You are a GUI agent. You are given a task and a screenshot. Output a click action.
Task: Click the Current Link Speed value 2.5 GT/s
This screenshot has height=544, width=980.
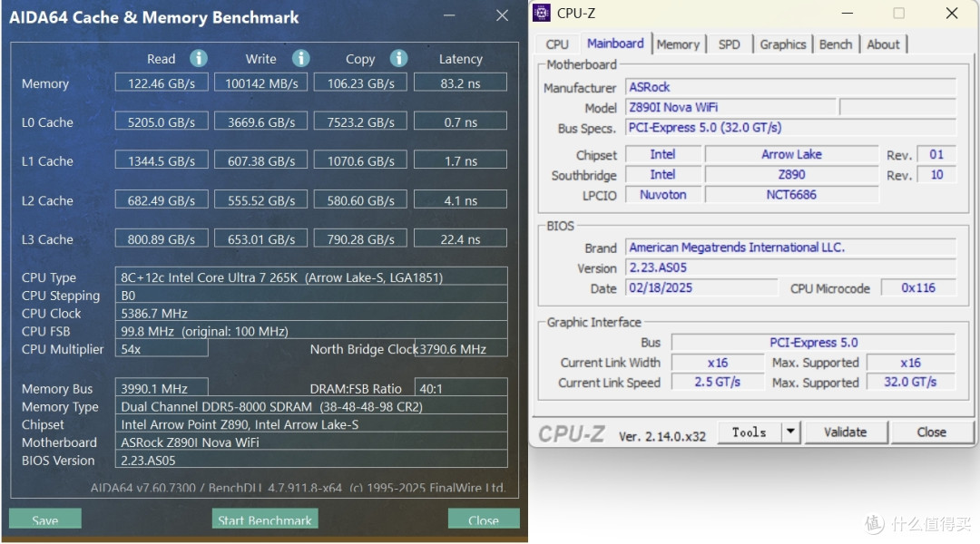click(x=718, y=382)
